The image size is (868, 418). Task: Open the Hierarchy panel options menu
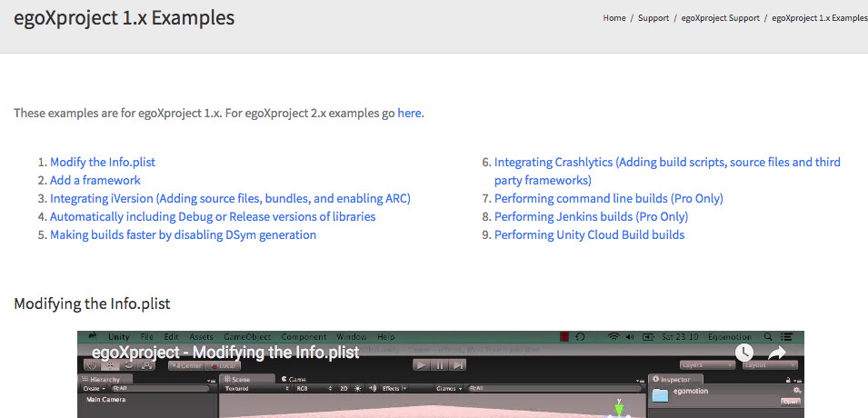click(211, 380)
